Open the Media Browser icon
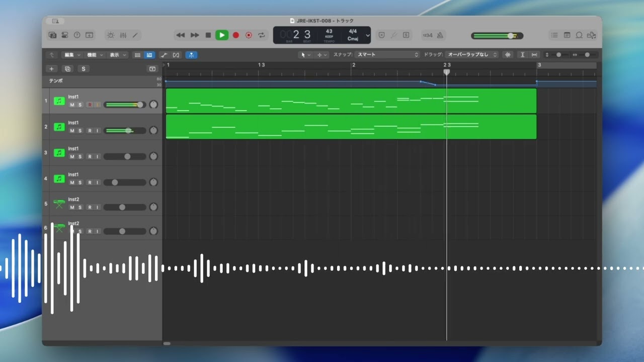 pyautogui.click(x=592, y=35)
